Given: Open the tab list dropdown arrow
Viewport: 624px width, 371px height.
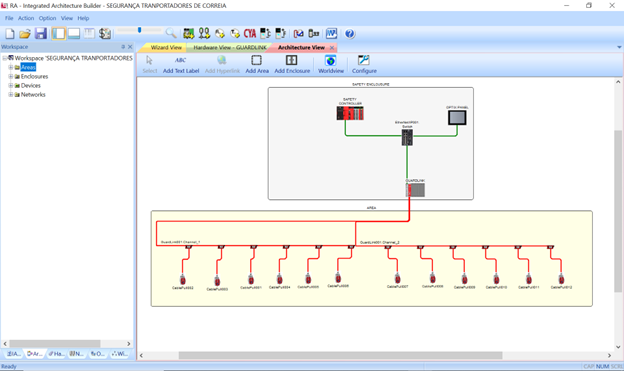Looking at the screenshot, I should [619, 47].
